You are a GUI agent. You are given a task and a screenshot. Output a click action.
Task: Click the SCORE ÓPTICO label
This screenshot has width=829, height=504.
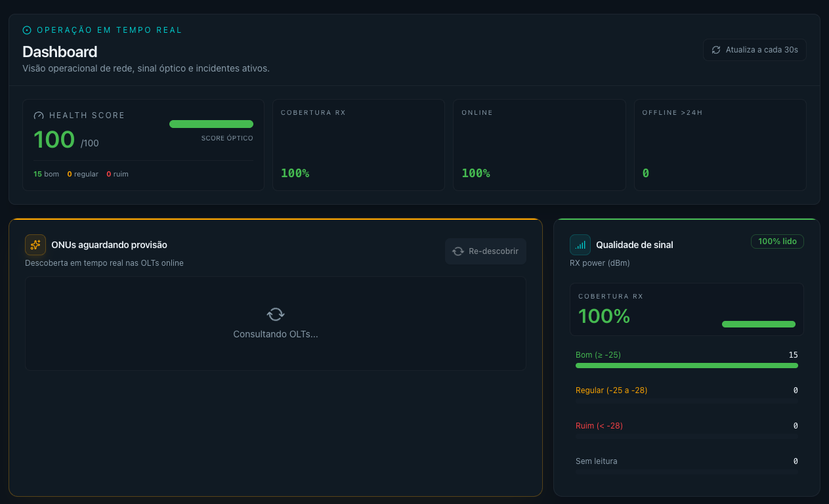click(x=227, y=138)
